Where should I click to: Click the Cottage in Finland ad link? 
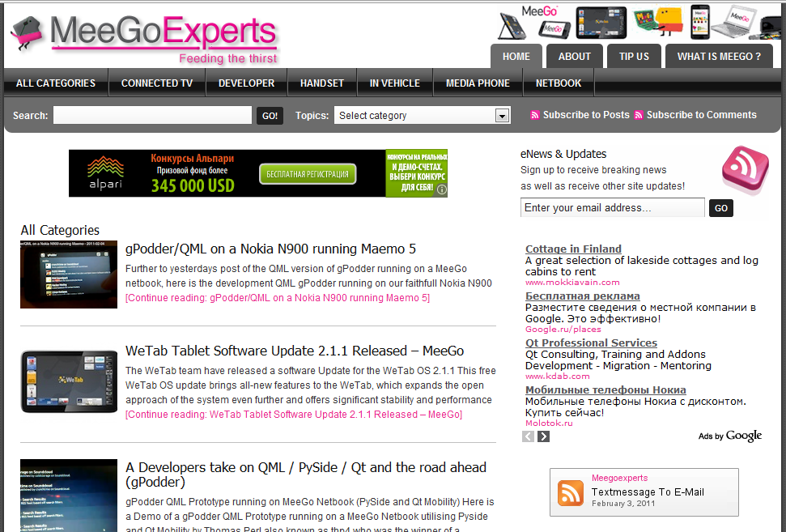click(x=573, y=249)
